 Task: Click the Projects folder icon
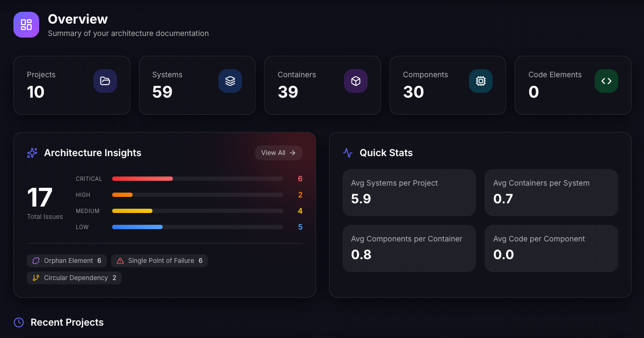pyautogui.click(x=105, y=81)
